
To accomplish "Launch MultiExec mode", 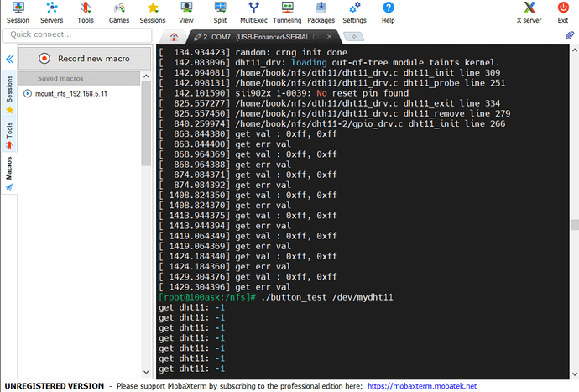I will point(253,13).
